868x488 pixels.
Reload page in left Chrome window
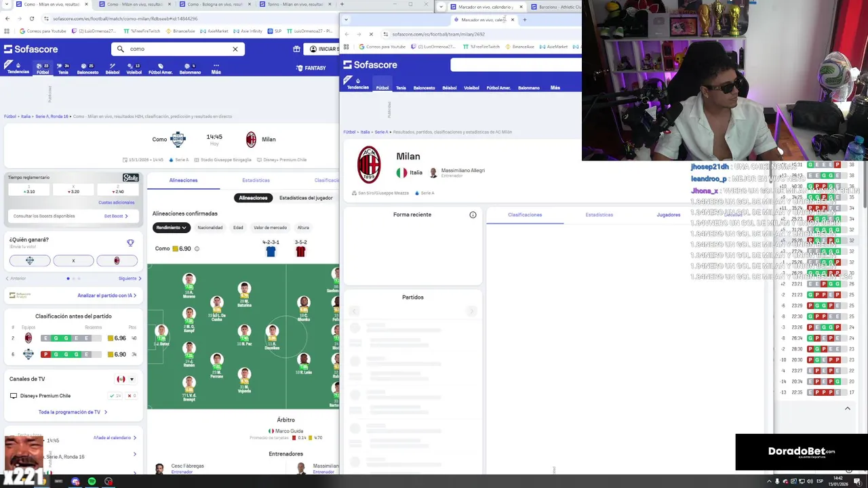(x=32, y=18)
